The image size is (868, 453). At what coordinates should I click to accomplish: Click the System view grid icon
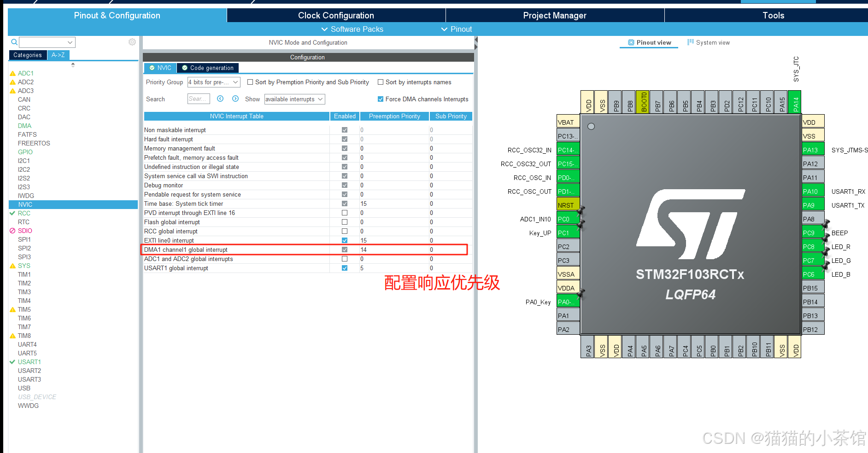coord(690,42)
